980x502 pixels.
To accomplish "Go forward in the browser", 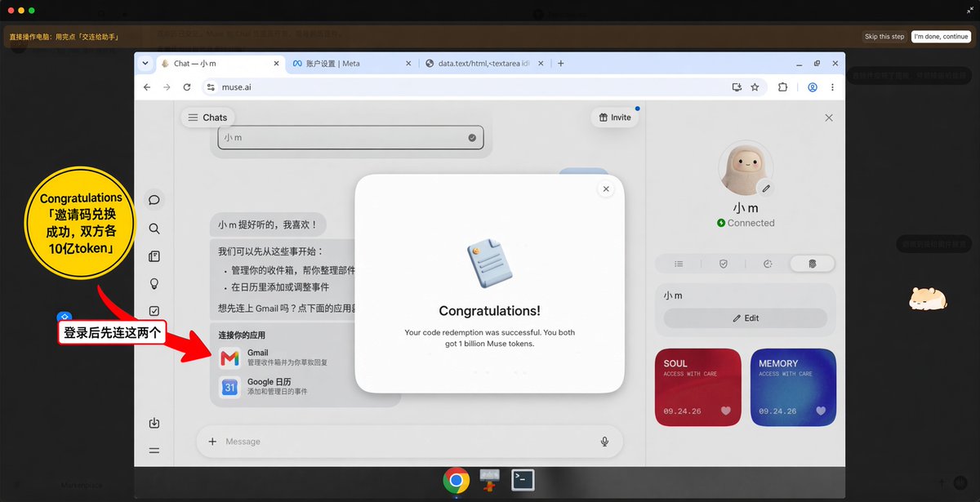I will (167, 87).
